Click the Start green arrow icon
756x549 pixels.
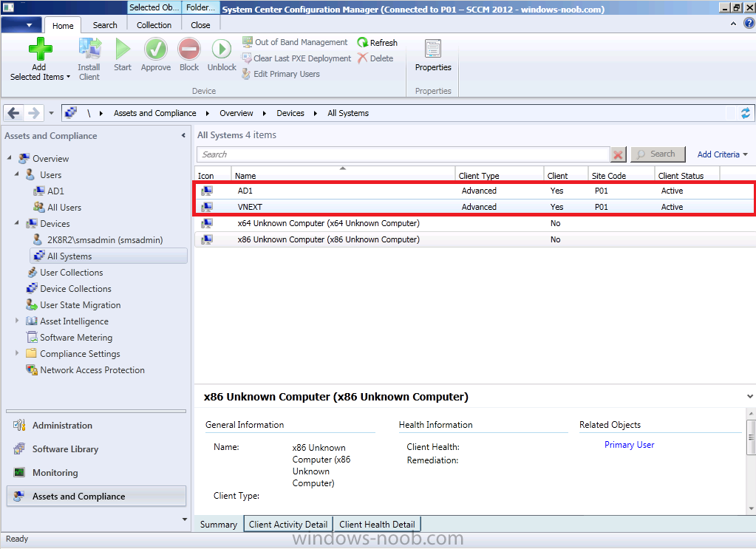pos(123,49)
